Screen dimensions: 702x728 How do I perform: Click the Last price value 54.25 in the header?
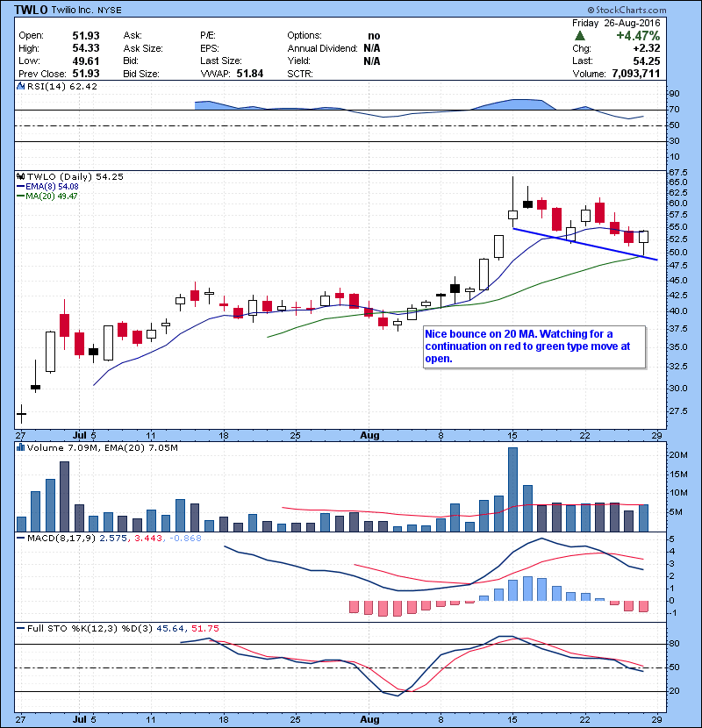646,61
